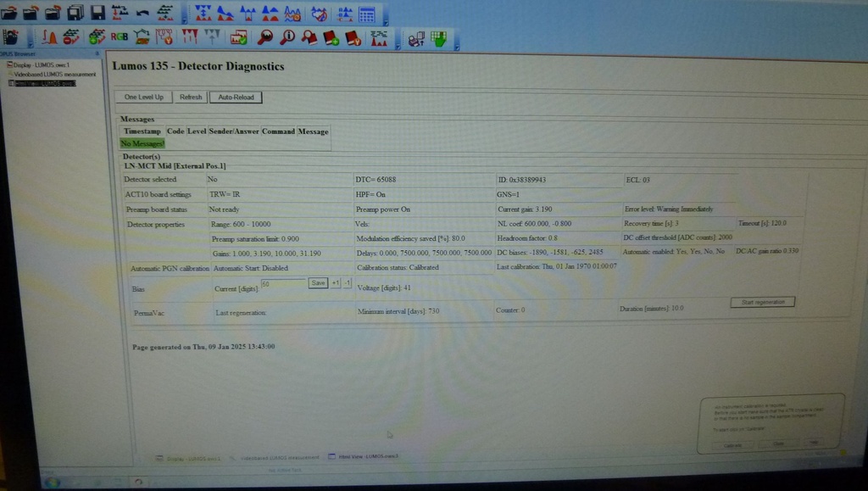
Task: Click the Windows Start button
Action: pyautogui.click(x=52, y=483)
